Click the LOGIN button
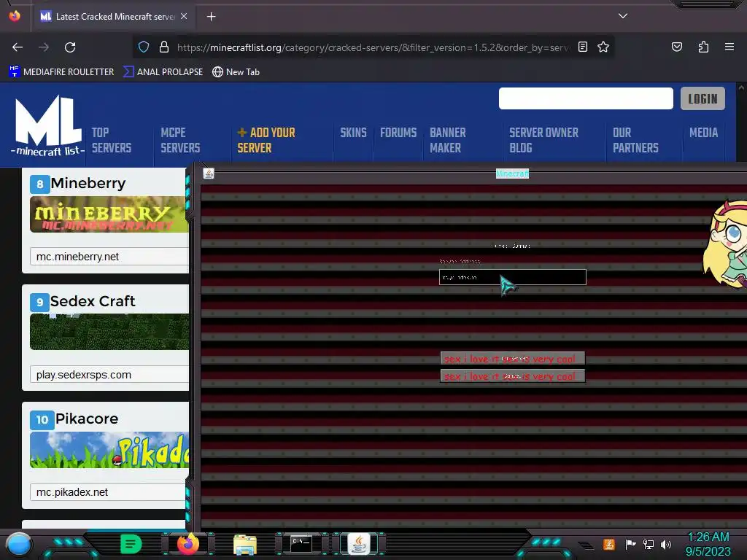 703,98
